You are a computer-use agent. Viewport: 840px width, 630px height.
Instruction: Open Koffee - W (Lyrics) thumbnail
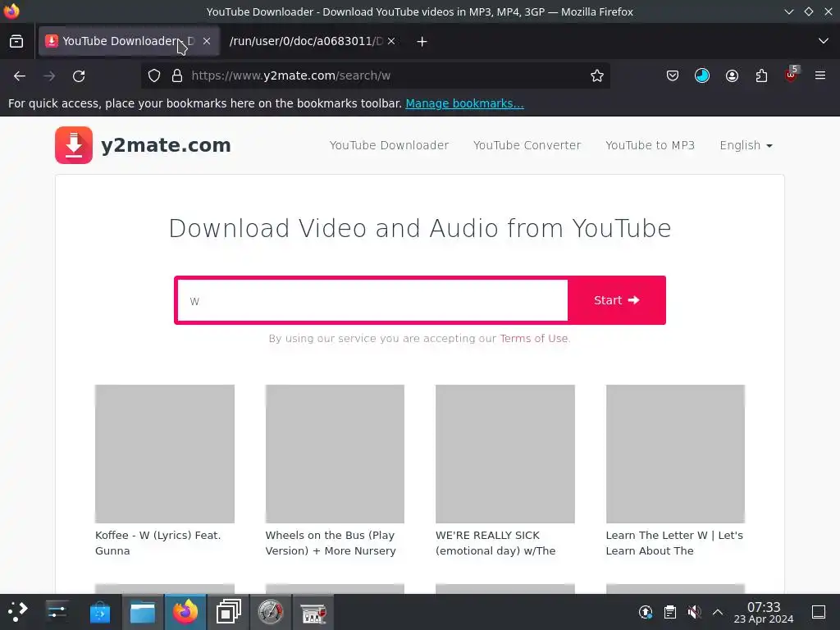click(x=164, y=454)
